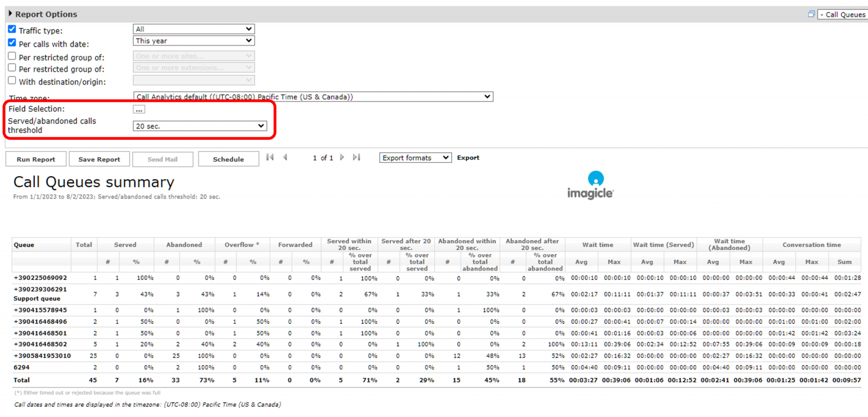
Task: Jump to last report page
Action: coord(356,157)
